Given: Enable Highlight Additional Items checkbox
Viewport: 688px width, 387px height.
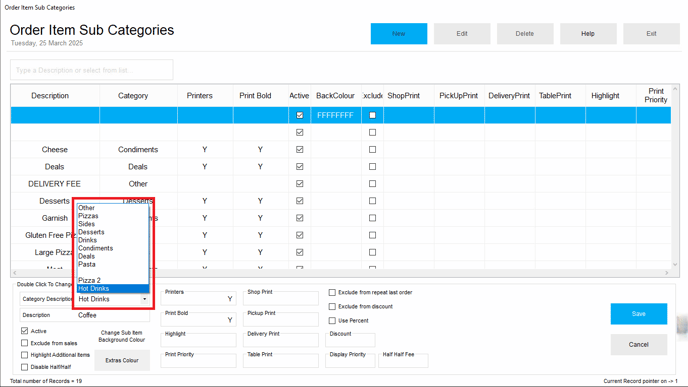Looking at the screenshot, I should click(x=25, y=355).
